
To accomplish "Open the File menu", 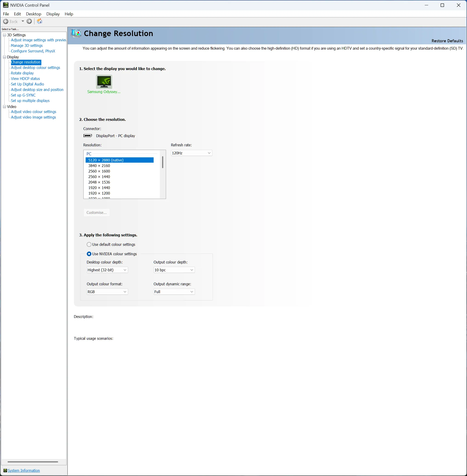I will tap(6, 14).
